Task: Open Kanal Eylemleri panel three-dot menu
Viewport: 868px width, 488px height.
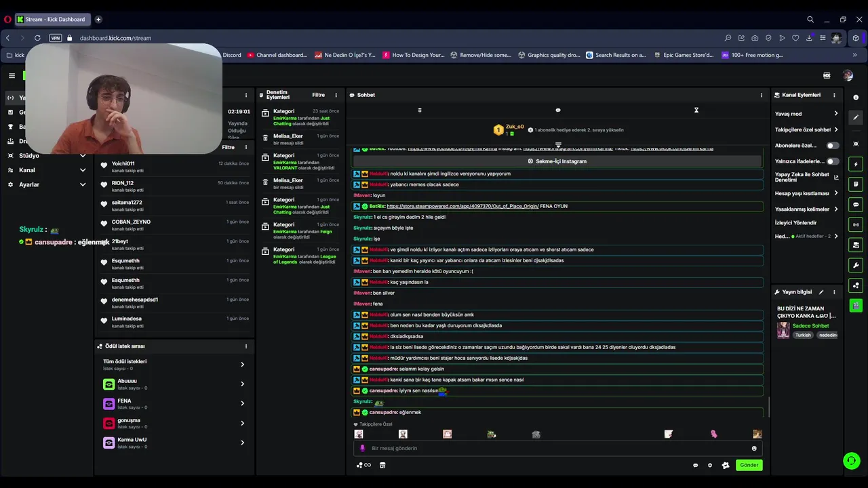Action: 834,95
